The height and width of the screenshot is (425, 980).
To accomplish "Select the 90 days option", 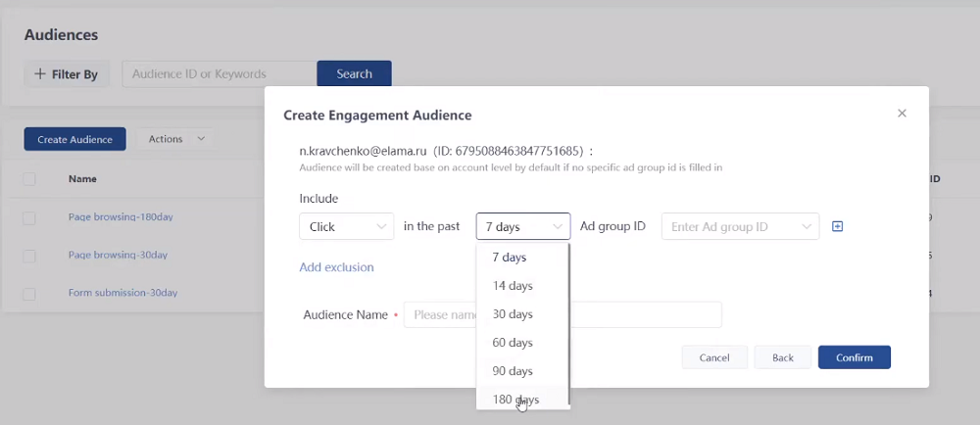I will click(513, 371).
